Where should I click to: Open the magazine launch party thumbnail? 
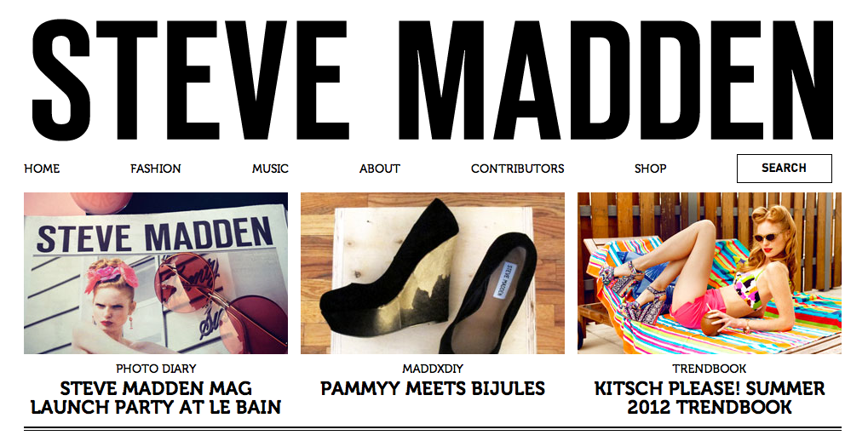click(x=156, y=273)
